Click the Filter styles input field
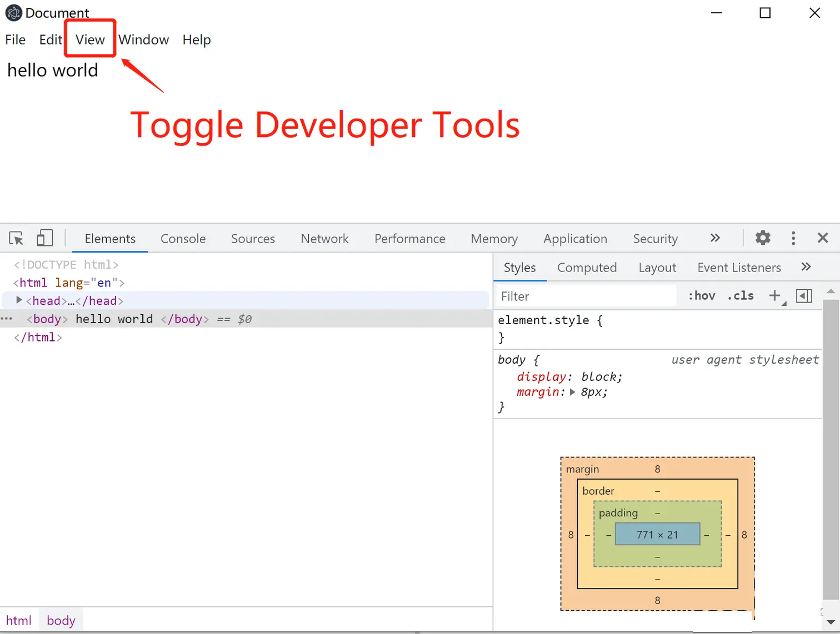Image resolution: width=840 pixels, height=634 pixels. click(586, 296)
